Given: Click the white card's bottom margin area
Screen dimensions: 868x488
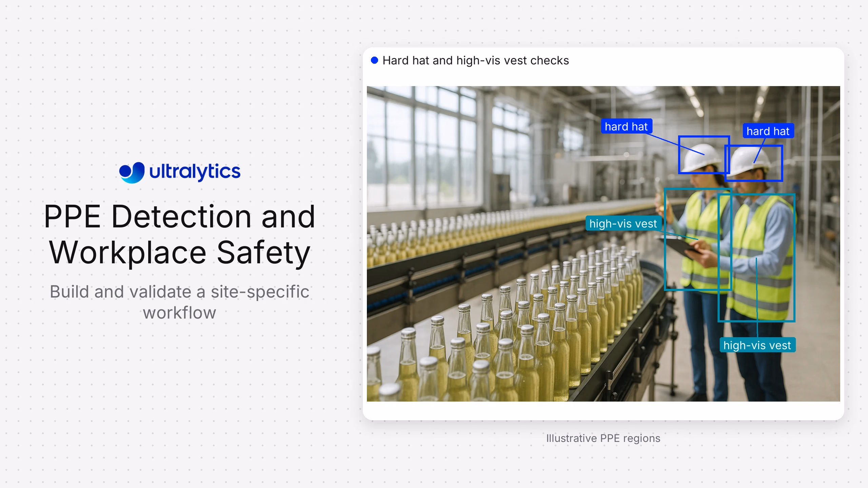Looking at the screenshot, I should (x=603, y=411).
